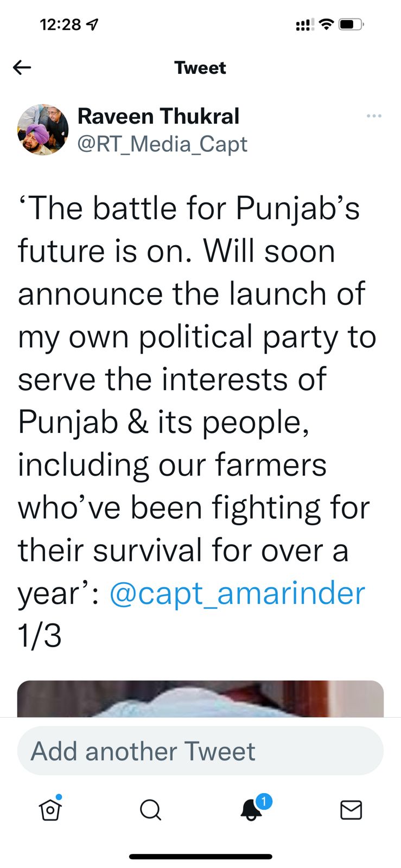Screen dimensions: 401x868
Task: Open the @RT_Media_Capt handle
Action: (162, 144)
